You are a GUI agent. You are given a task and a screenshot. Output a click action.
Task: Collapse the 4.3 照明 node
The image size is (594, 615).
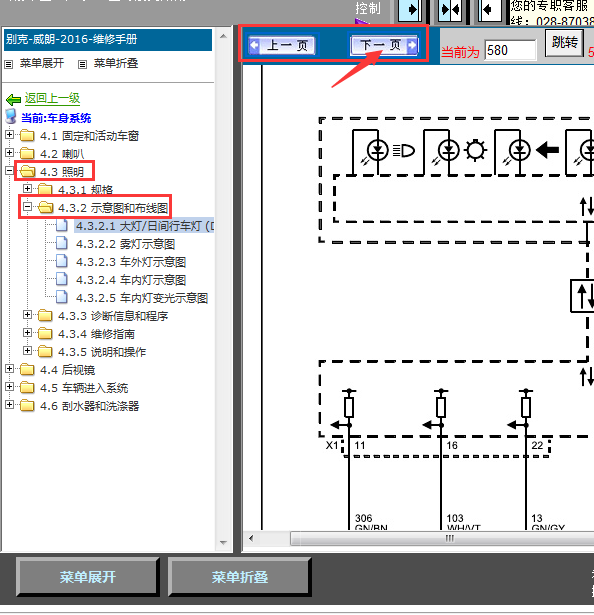click(9, 171)
